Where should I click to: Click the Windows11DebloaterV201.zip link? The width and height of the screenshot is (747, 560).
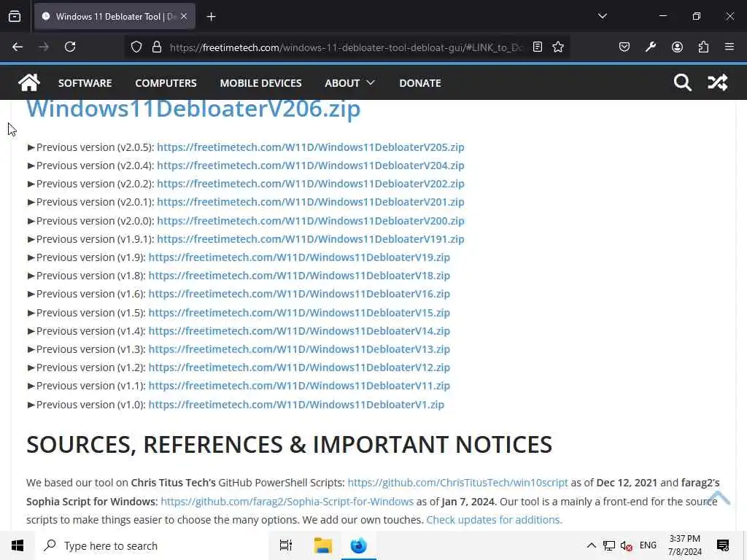tap(311, 202)
